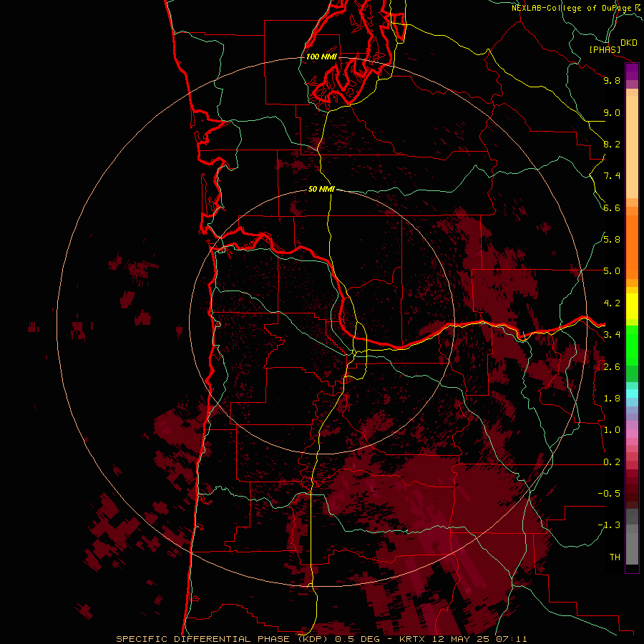The image size is (644, 644).
Task: Pick the bright green segment of the color bar
Action: 632,346
